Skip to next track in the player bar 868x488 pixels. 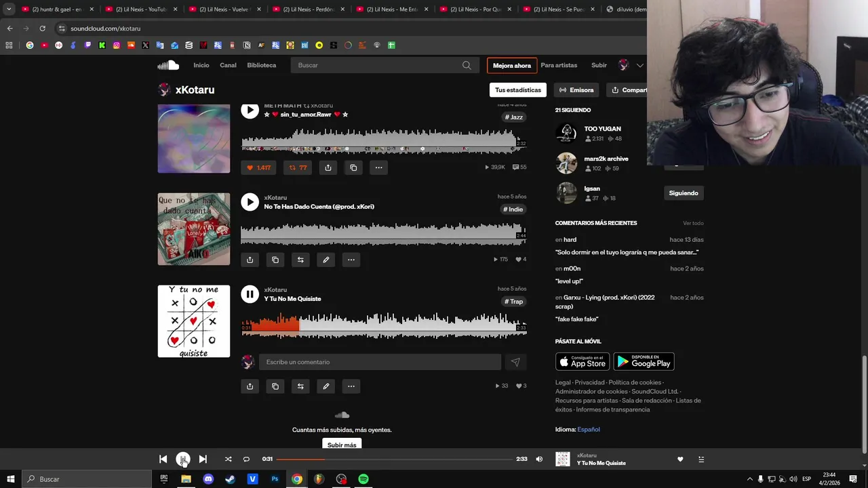[x=203, y=459]
